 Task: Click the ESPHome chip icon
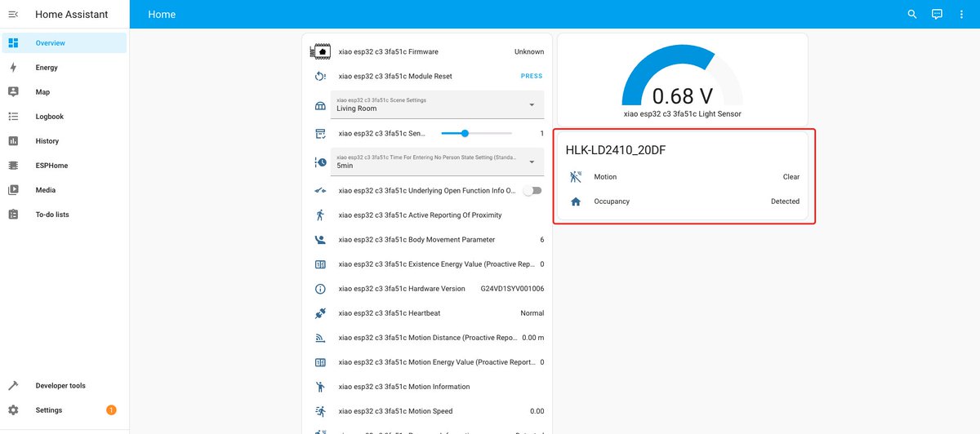tap(13, 166)
